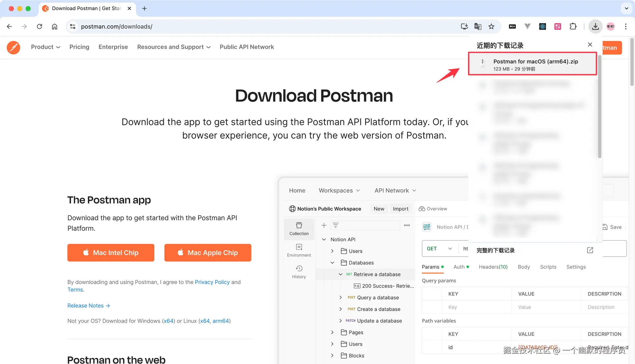
Task: Expand Query a database request
Action: [340, 298]
